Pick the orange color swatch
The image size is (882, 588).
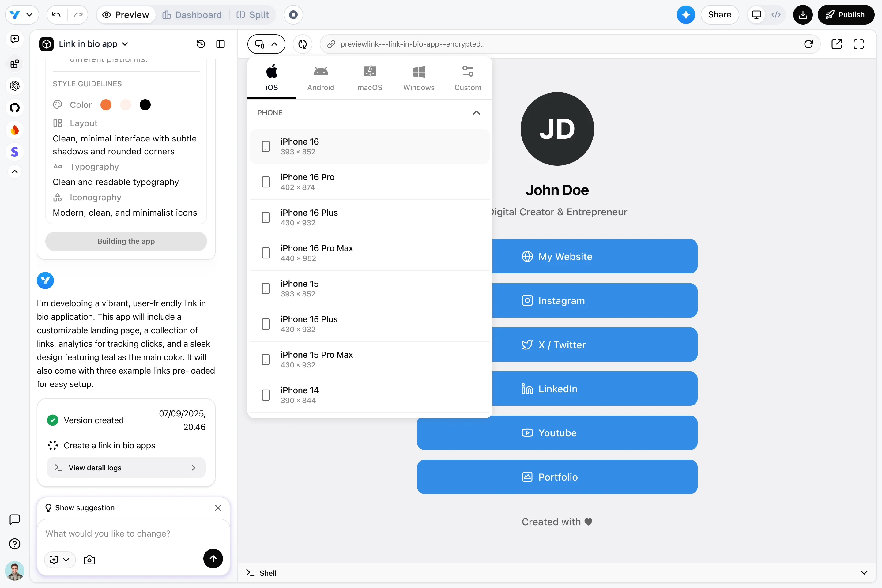[106, 105]
